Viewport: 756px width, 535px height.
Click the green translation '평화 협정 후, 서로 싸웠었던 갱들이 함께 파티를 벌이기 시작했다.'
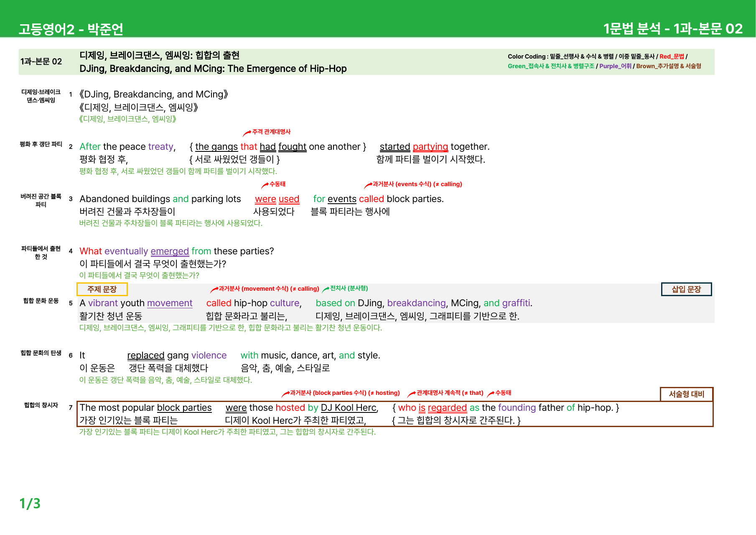coord(178,171)
